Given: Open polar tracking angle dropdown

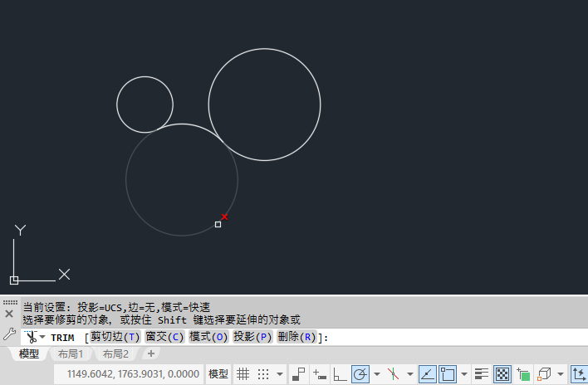Looking at the screenshot, I should pyautogui.click(x=377, y=373).
